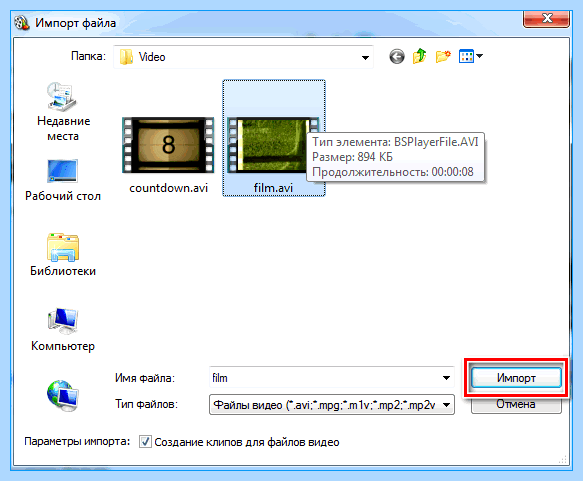Open the Тип файлов dropdown

pos(332,404)
